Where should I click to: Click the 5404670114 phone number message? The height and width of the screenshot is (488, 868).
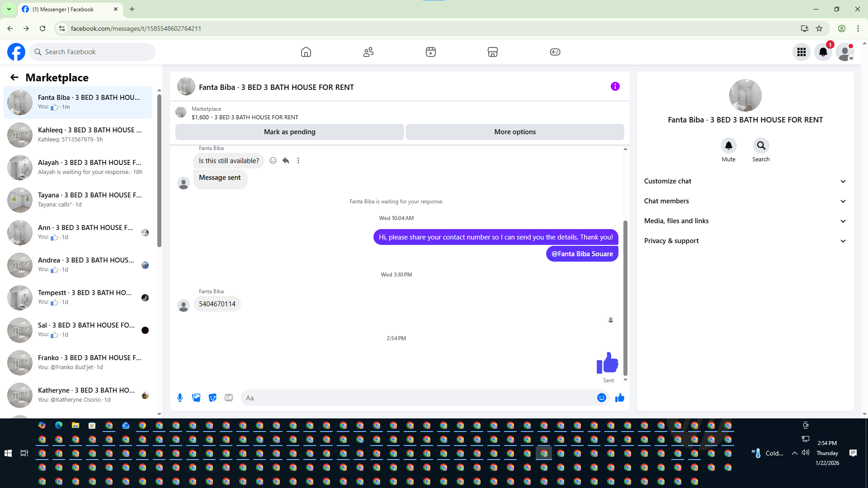(217, 304)
